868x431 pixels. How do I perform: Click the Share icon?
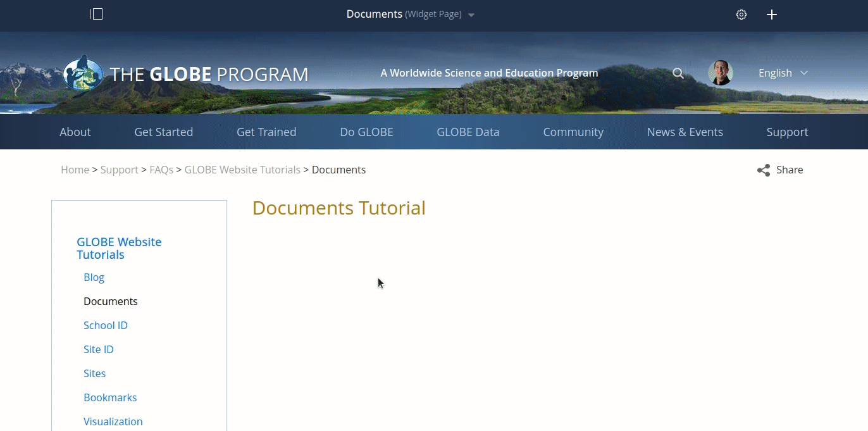click(764, 170)
